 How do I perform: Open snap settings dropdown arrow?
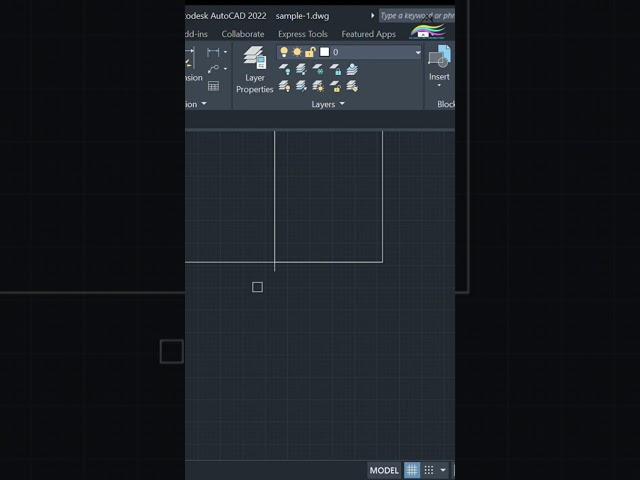443,470
